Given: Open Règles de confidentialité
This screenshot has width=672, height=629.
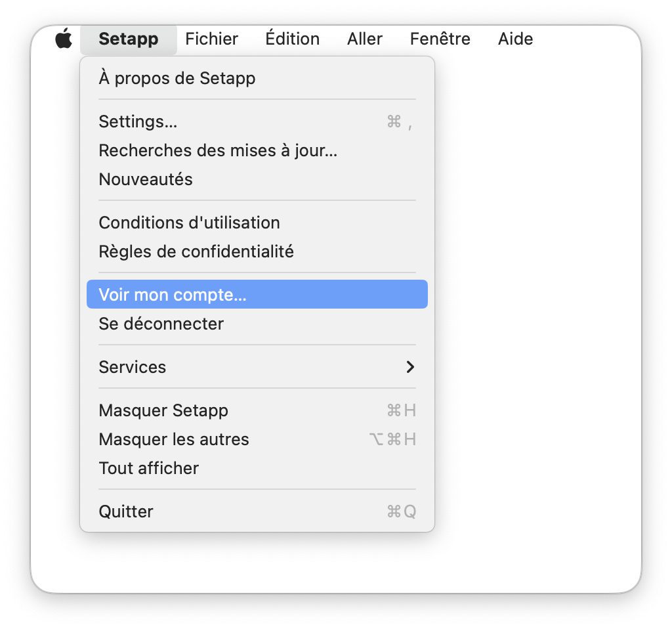Looking at the screenshot, I should 257,251.
